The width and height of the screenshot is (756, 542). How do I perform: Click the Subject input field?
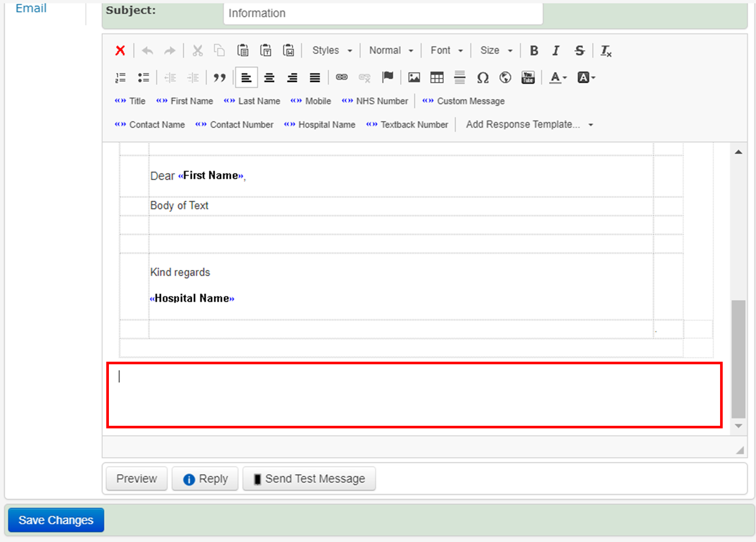click(x=383, y=13)
